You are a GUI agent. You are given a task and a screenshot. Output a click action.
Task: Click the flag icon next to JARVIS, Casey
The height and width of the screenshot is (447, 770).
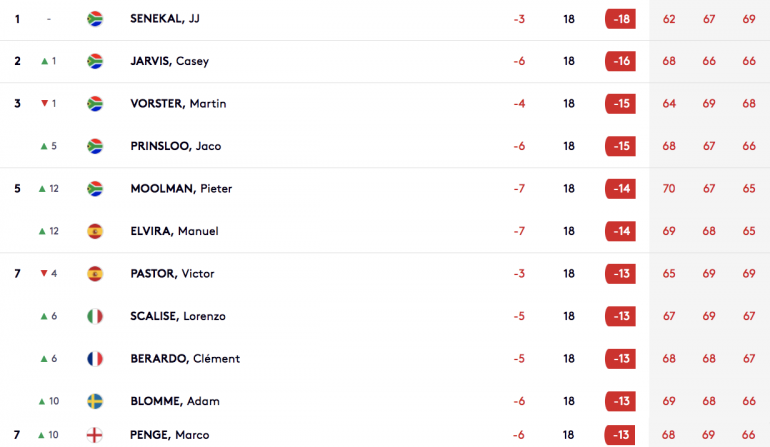click(x=95, y=61)
